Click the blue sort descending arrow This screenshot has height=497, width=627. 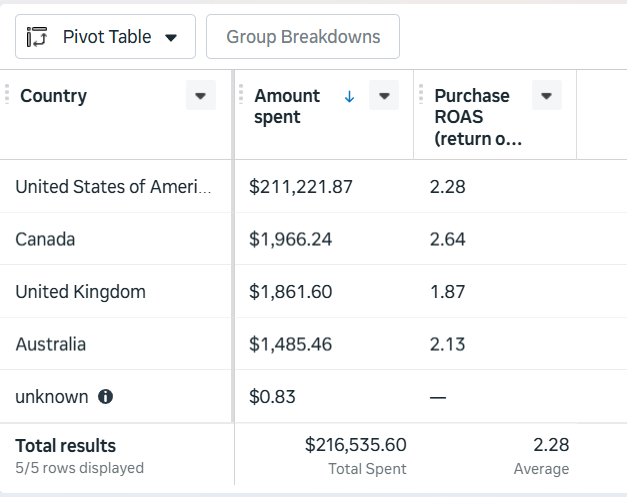349,96
